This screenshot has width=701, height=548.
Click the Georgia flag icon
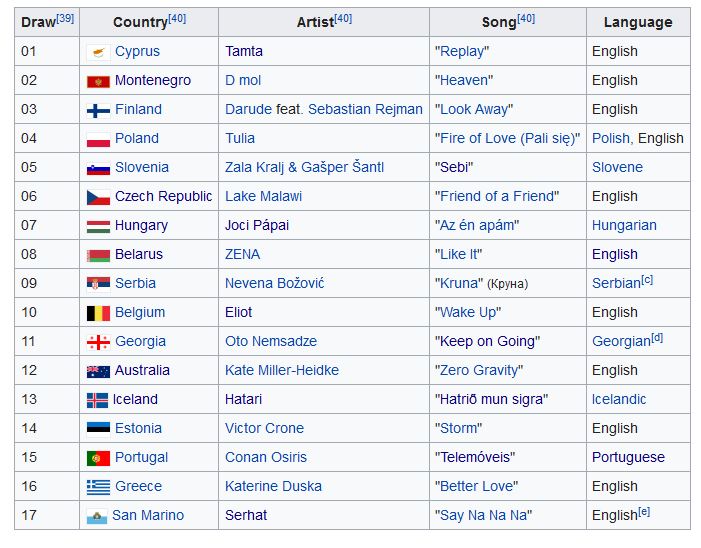98,342
